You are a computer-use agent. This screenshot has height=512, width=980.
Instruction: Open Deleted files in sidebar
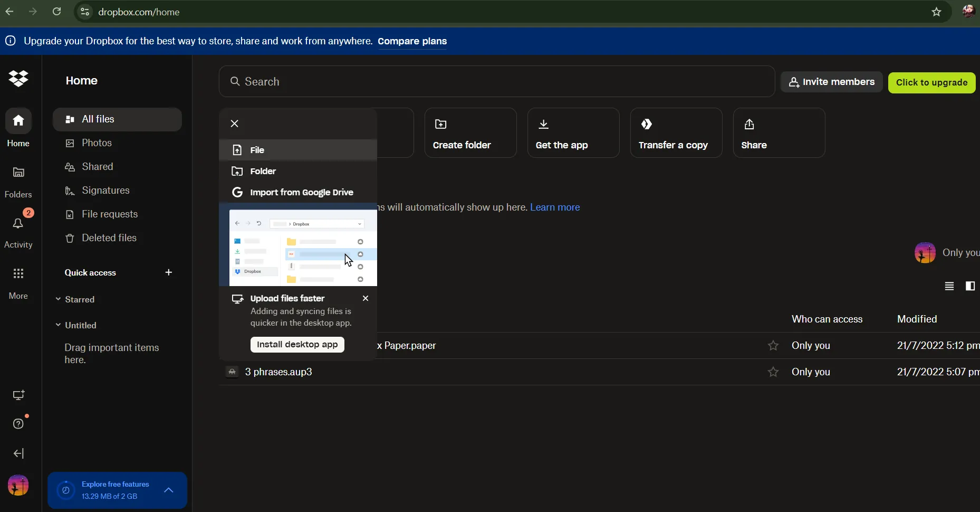(117, 238)
